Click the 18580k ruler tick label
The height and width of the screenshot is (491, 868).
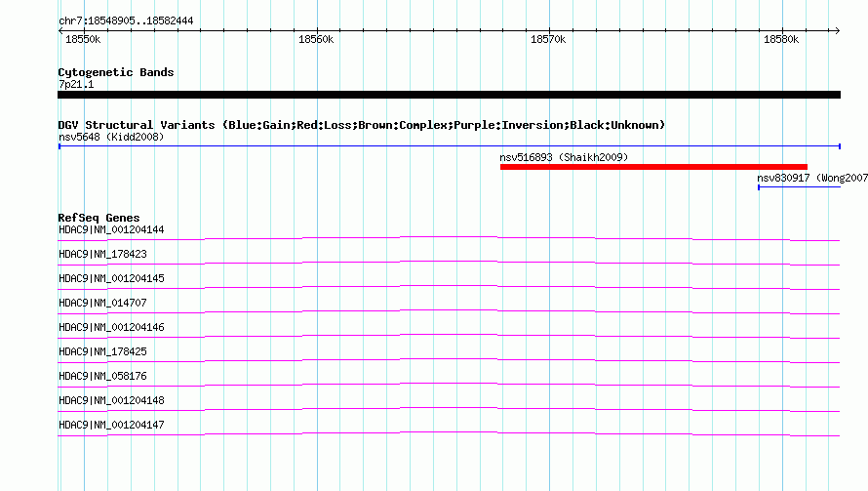[781, 39]
